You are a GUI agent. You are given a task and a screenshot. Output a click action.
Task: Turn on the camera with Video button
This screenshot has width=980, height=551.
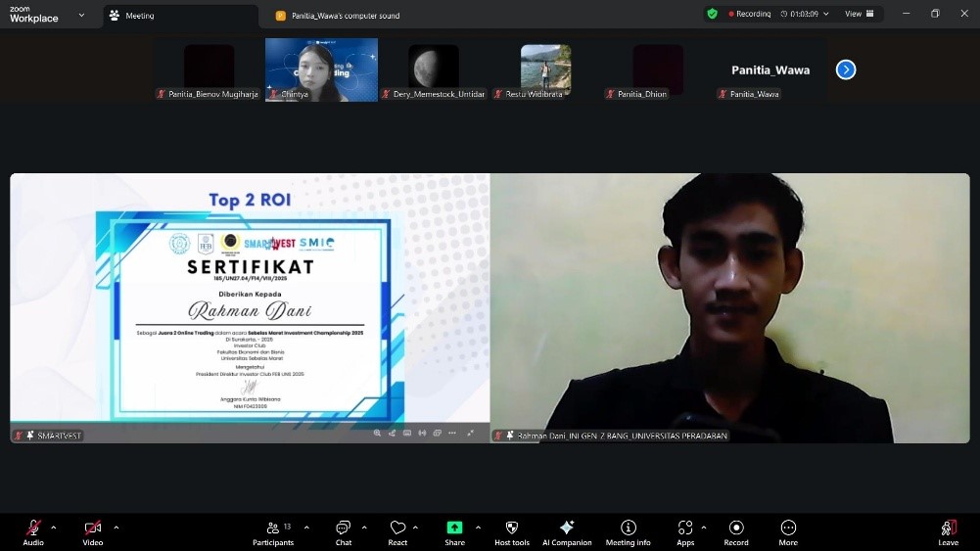pos(92,529)
